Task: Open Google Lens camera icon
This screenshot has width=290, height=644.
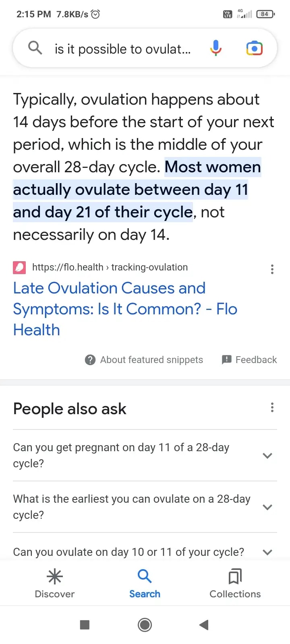Action: point(254,48)
